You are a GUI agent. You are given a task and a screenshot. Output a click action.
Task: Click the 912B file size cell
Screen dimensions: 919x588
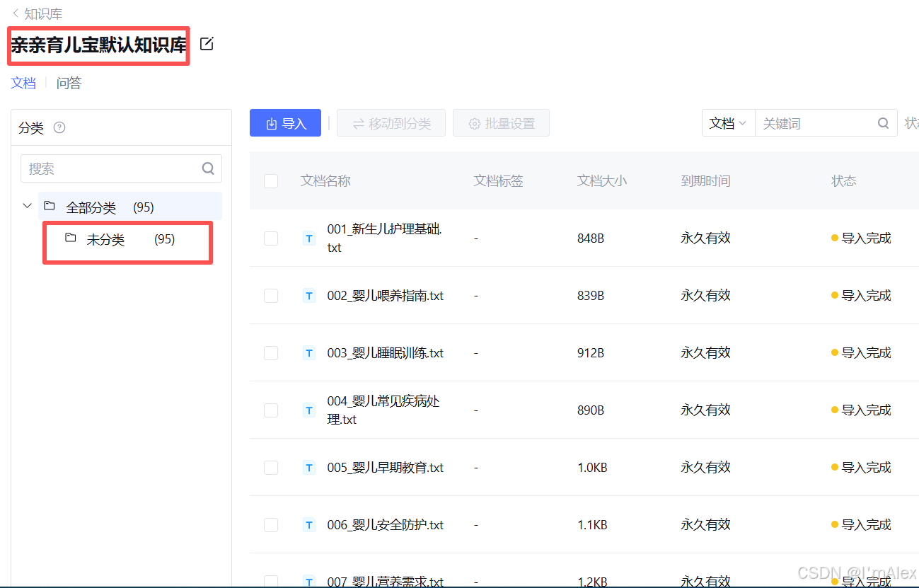pos(591,353)
